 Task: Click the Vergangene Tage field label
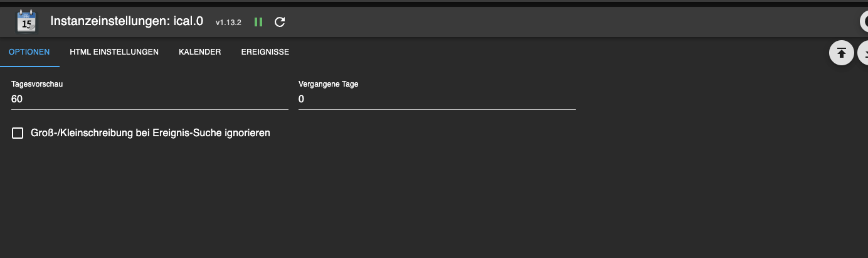[328, 84]
